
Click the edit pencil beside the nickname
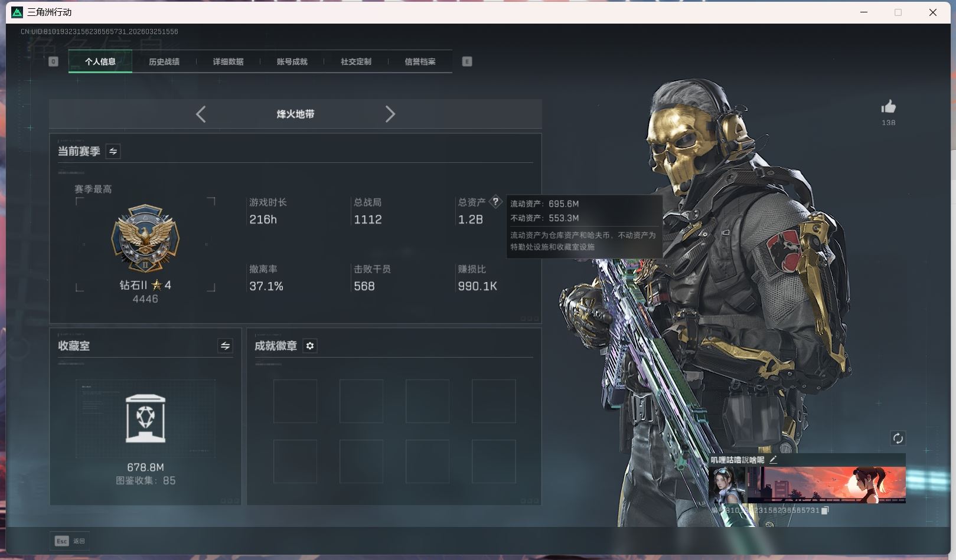pyautogui.click(x=774, y=460)
